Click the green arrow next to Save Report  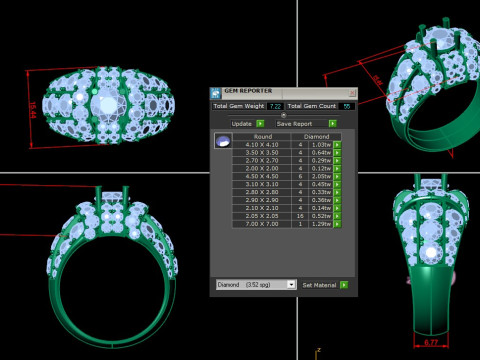pyautogui.click(x=333, y=124)
